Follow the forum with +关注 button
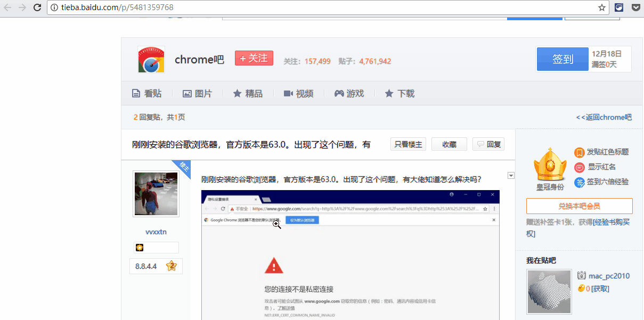Screen dimensions: 644x320 [x=254, y=58]
